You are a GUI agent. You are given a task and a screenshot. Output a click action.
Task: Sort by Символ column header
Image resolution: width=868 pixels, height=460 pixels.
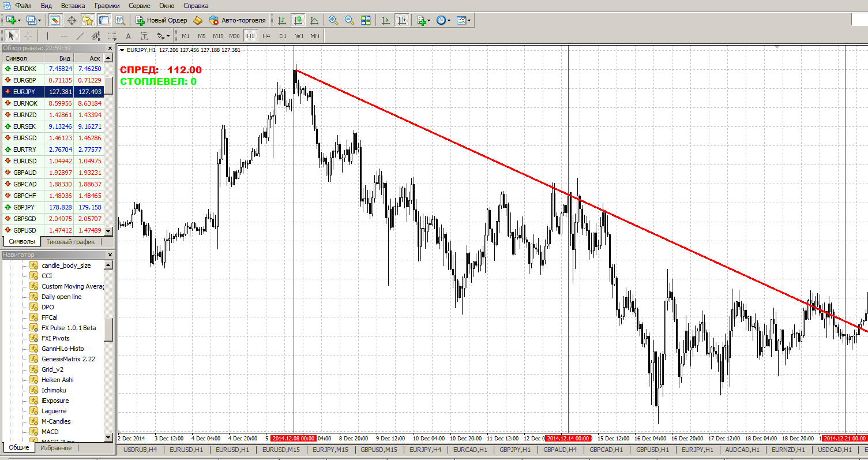[x=23, y=58]
